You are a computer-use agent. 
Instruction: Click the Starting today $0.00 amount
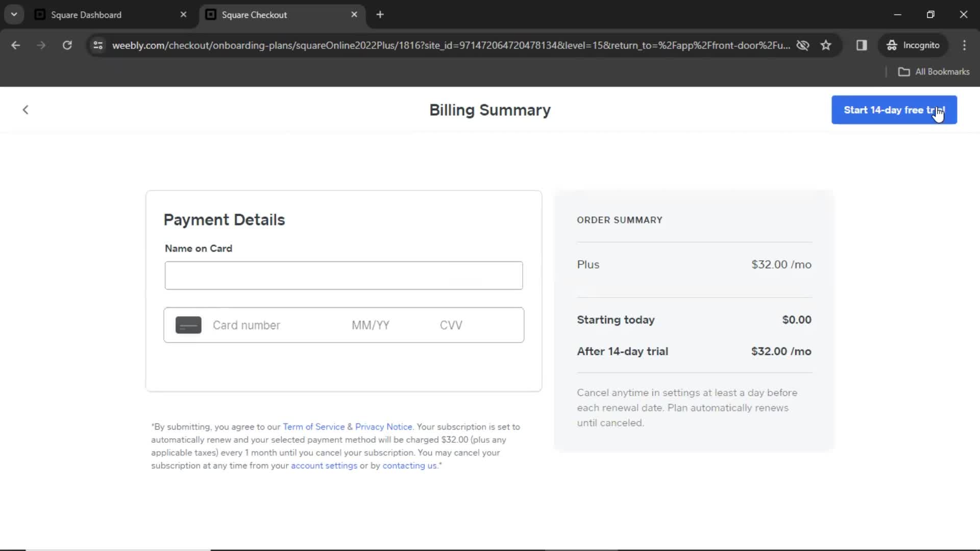pyautogui.click(x=796, y=319)
